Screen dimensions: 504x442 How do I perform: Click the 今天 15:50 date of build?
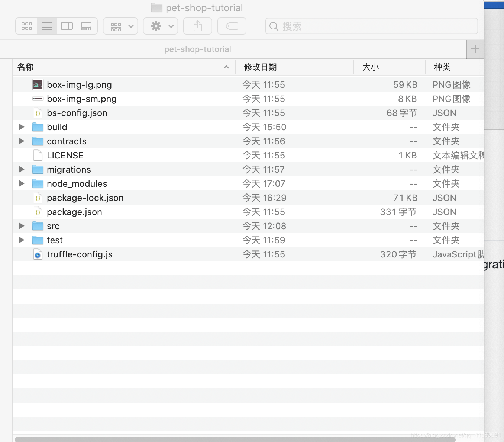(264, 127)
